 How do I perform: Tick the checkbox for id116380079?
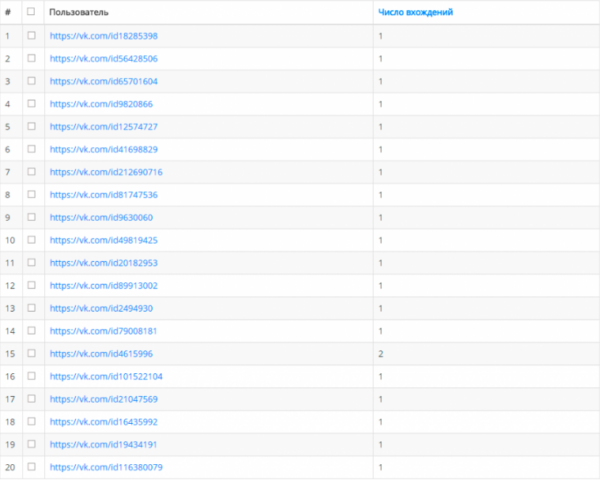(x=31, y=467)
